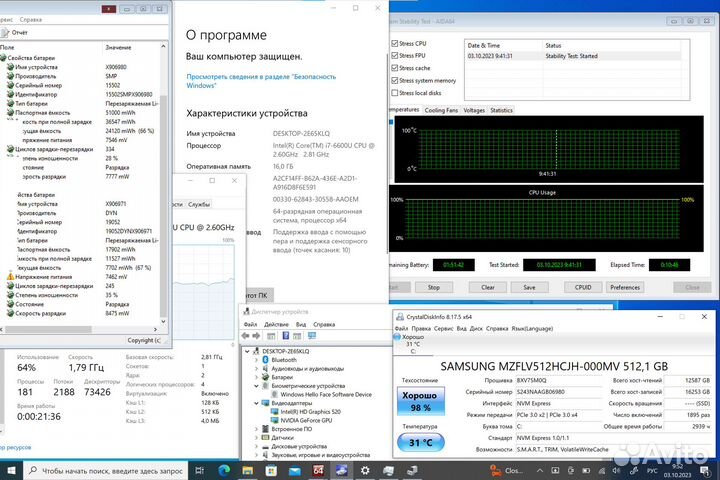720x480 pixels.
Task: Collapse Биометрические устройства category
Action: pos(256,386)
